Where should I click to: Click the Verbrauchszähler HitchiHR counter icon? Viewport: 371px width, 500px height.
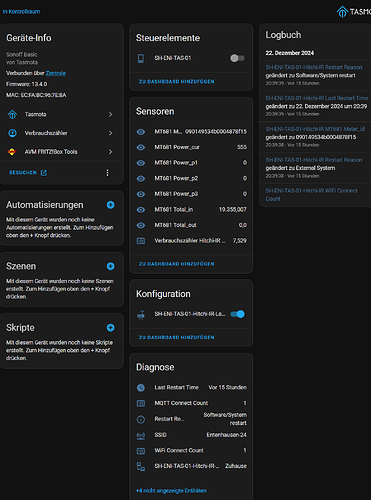pyautogui.click(x=141, y=241)
